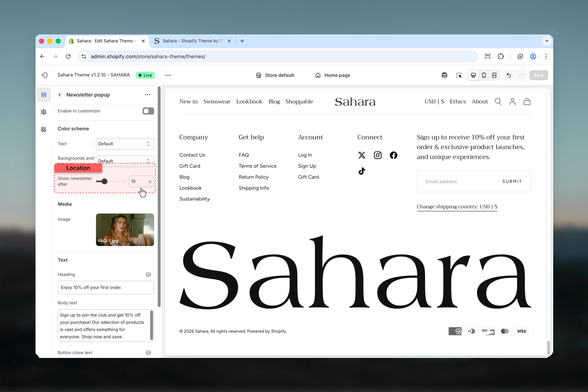The image size is (588, 392).
Task: Adjust the Show newsletter after slider
Action: pos(111,181)
